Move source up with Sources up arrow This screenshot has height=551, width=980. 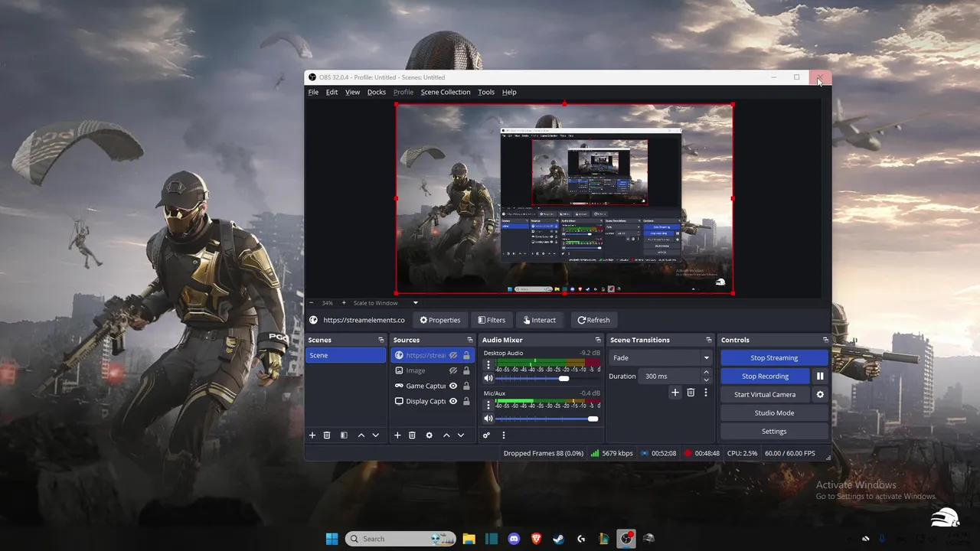point(446,435)
